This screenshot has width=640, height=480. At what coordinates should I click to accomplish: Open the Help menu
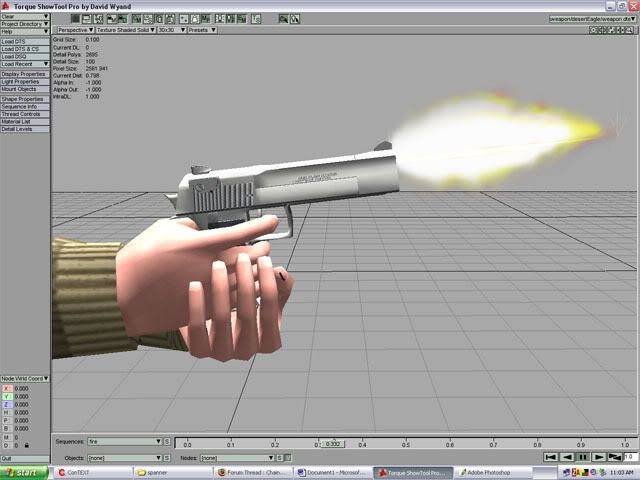pyautogui.click(x=25, y=30)
